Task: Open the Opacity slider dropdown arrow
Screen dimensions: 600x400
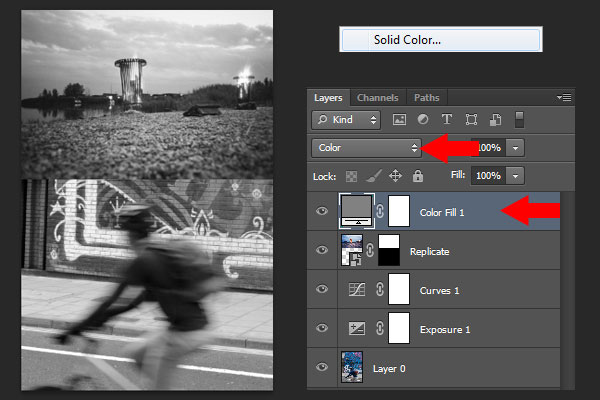Action: [x=515, y=148]
